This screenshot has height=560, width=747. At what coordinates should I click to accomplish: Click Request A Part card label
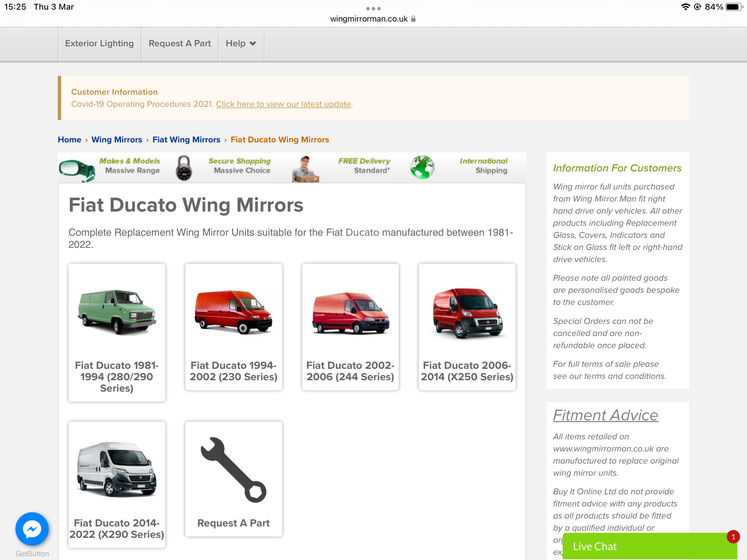(x=233, y=523)
